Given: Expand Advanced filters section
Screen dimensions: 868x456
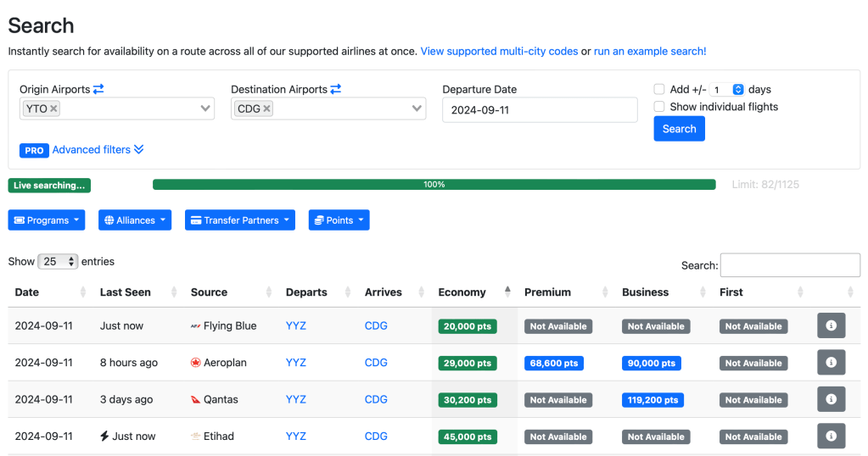Looking at the screenshot, I should (98, 150).
